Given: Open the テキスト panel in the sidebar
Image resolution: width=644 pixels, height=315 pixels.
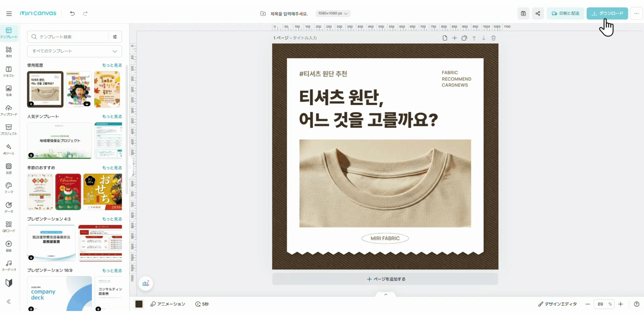Looking at the screenshot, I should point(9,71).
